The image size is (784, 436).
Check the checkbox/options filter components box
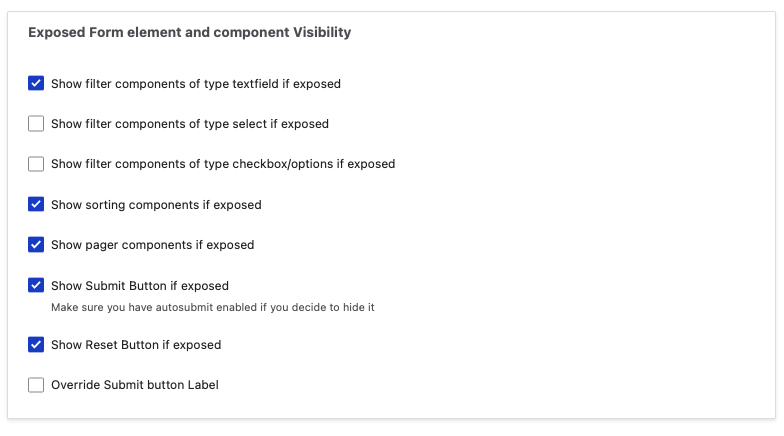point(36,164)
